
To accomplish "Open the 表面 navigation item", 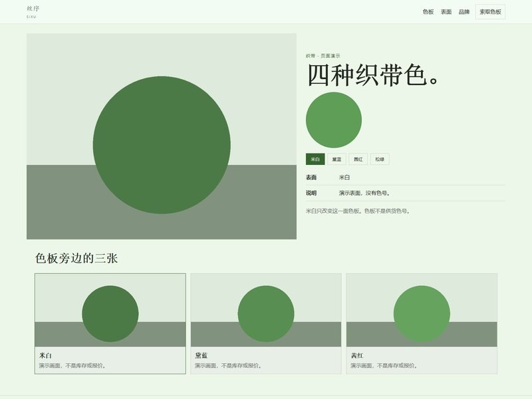I will click(x=446, y=12).
